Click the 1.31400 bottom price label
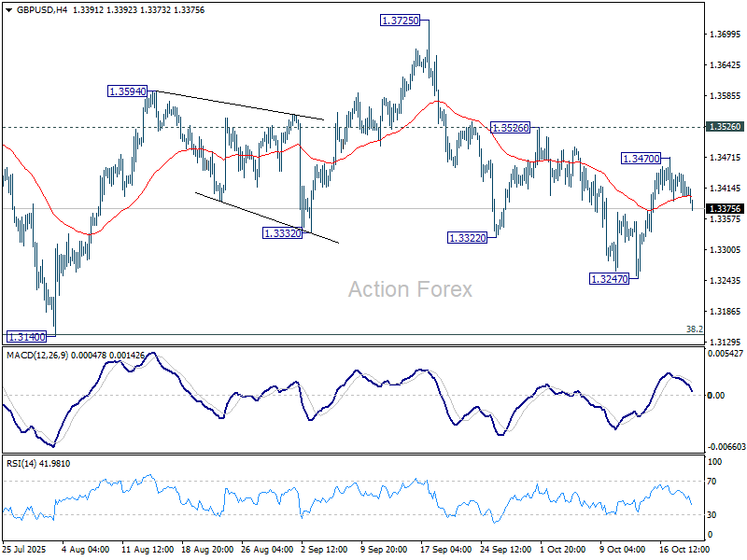 tap(27, 336)
